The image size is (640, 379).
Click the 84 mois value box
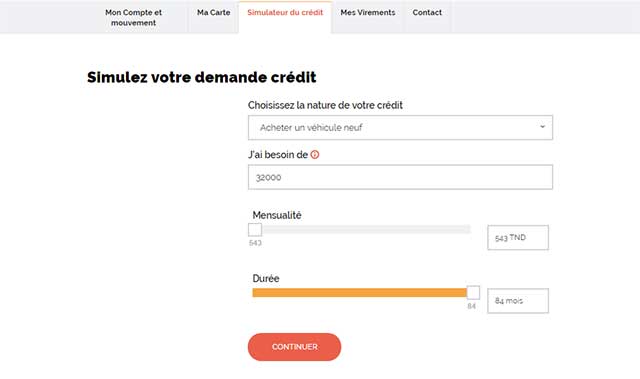tap(518, 301)
